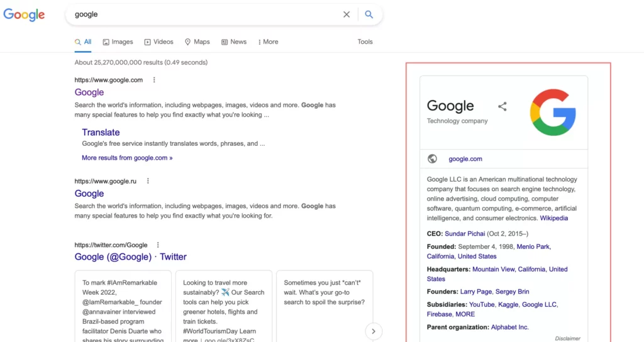Open the Tools search options

[x=365, y=42]
